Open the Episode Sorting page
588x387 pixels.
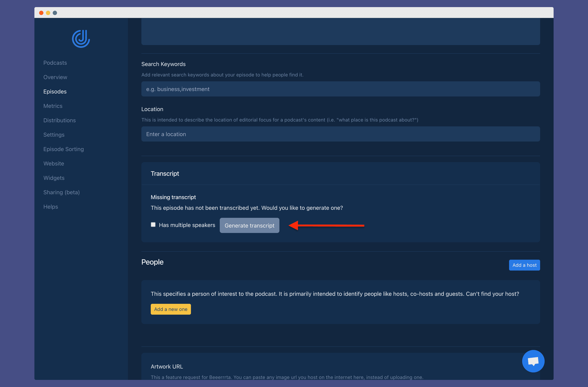[x=63, y=149]
